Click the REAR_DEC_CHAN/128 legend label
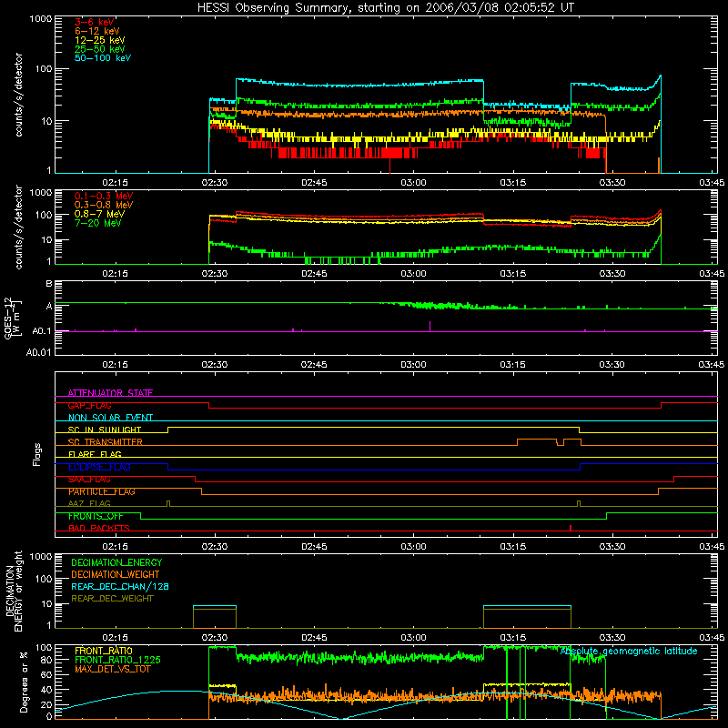Image resolution: width=728 pixels, height=728 pixels. [120, 586]
